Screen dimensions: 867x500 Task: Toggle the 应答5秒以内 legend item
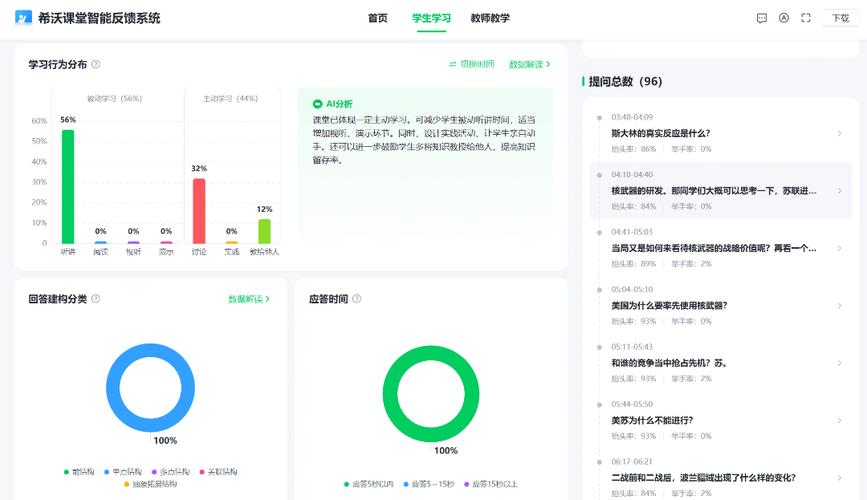369,484
